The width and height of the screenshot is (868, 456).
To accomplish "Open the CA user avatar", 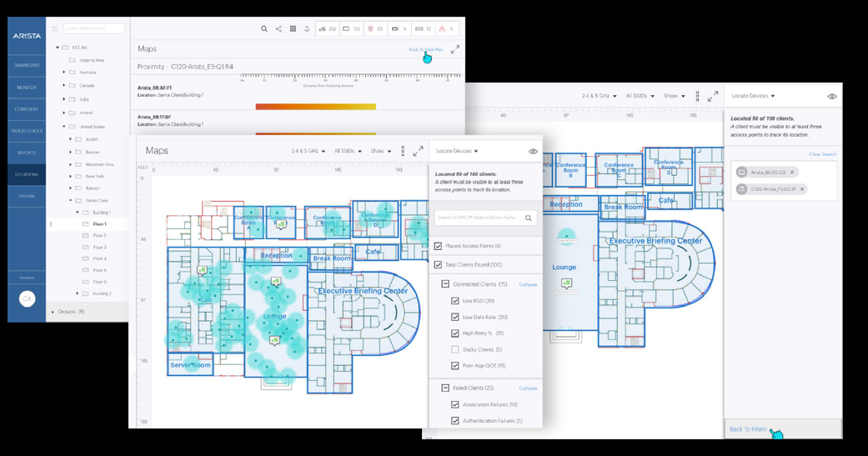I will 27,298.
